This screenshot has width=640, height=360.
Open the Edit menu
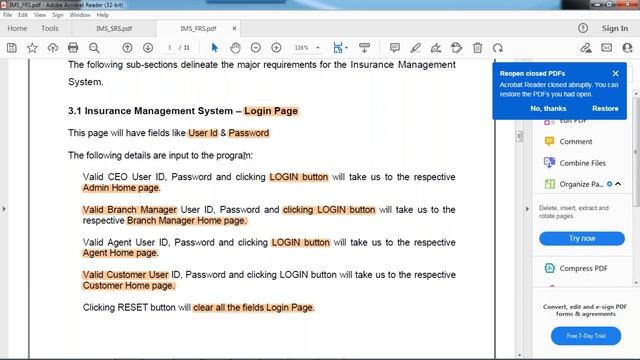tap(23, 15)
